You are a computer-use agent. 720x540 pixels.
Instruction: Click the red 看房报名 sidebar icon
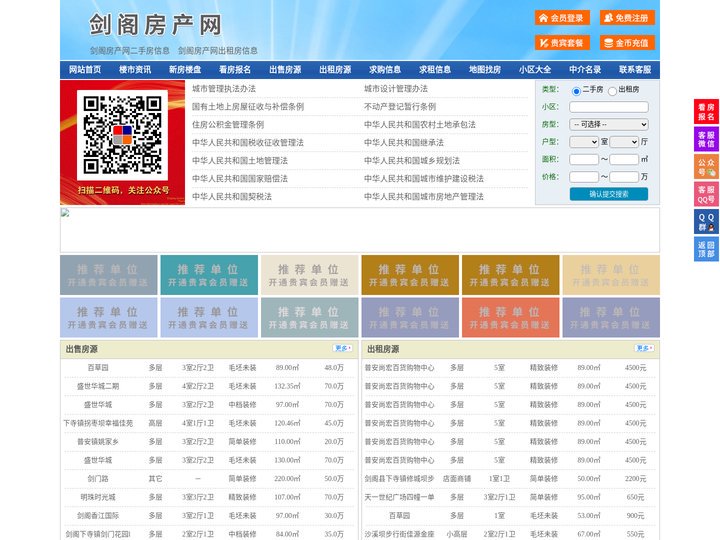(x=706, y=112)
